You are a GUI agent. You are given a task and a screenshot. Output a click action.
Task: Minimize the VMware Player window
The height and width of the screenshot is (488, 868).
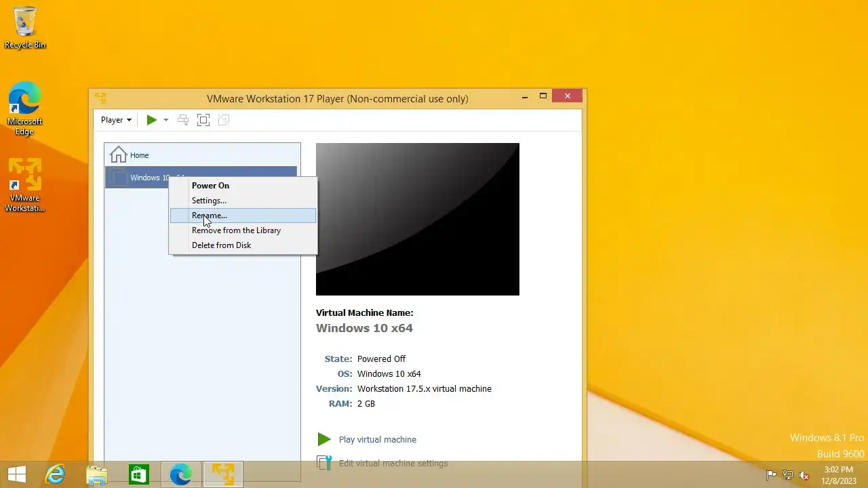click(x=525, y=97)
